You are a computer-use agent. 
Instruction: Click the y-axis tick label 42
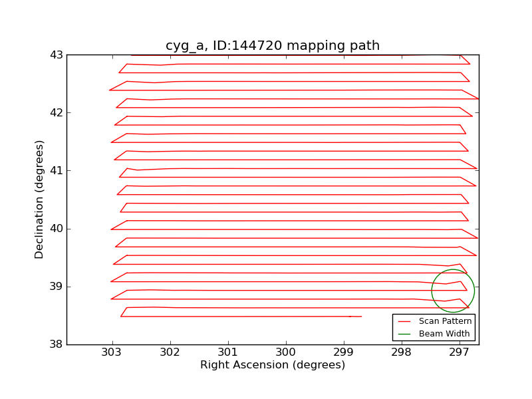coord(56,113)
